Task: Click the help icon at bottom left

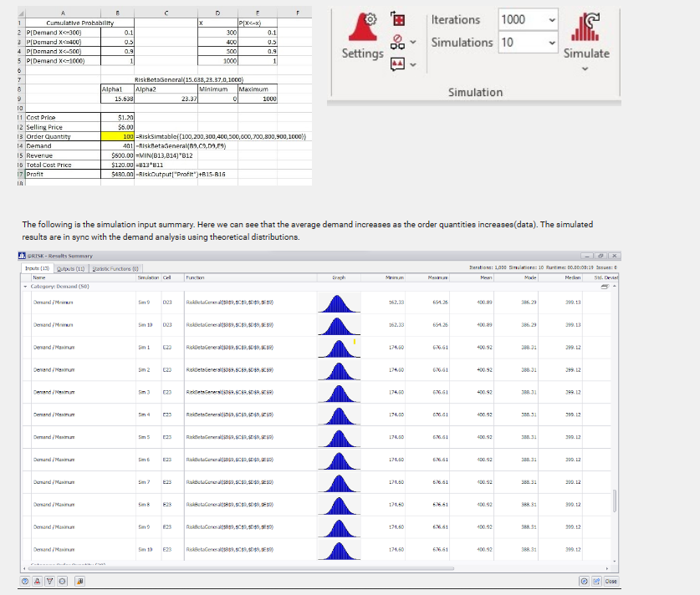Action: tap(26, 582)
